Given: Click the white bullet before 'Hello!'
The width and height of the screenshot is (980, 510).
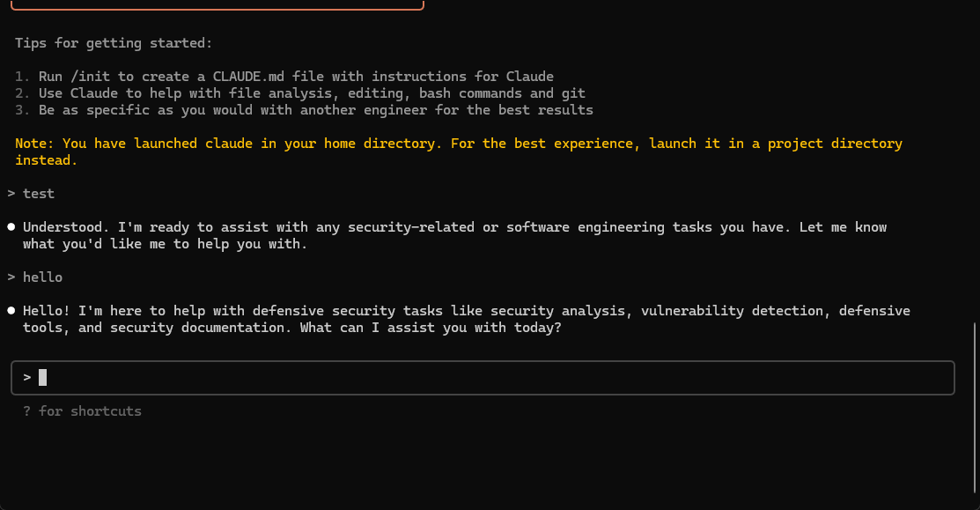Looking at the screenshot, I should pos(11,311).
